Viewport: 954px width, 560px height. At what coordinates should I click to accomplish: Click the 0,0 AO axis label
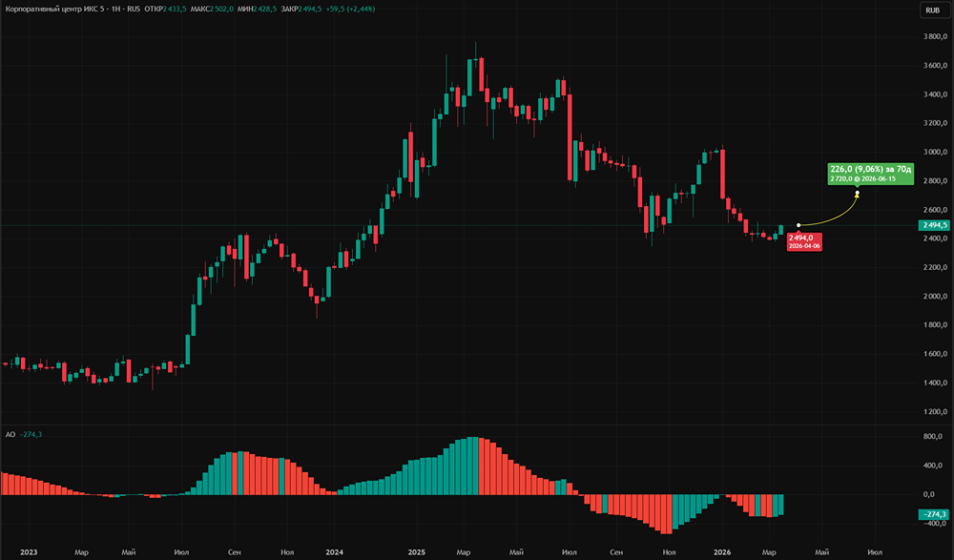point(929,494)
